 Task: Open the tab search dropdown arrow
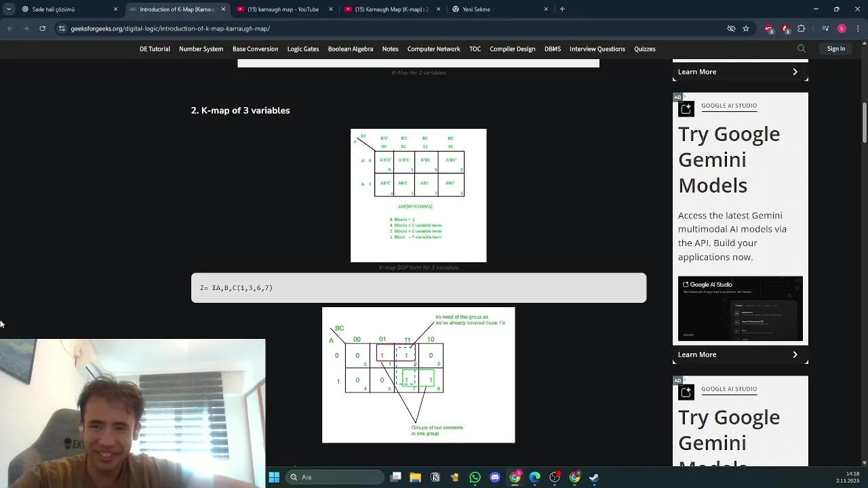point(9,9)
